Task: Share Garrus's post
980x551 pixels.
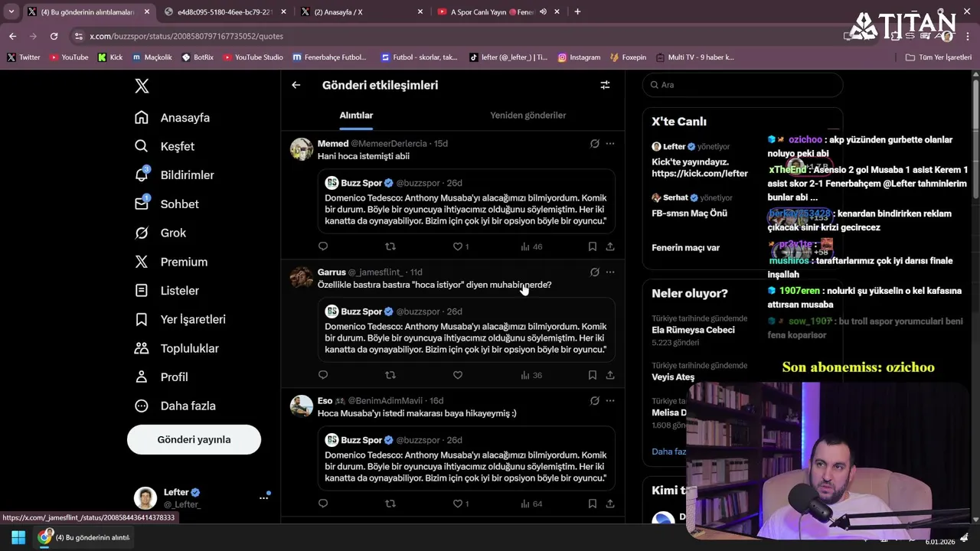Action: coord(610,375)
